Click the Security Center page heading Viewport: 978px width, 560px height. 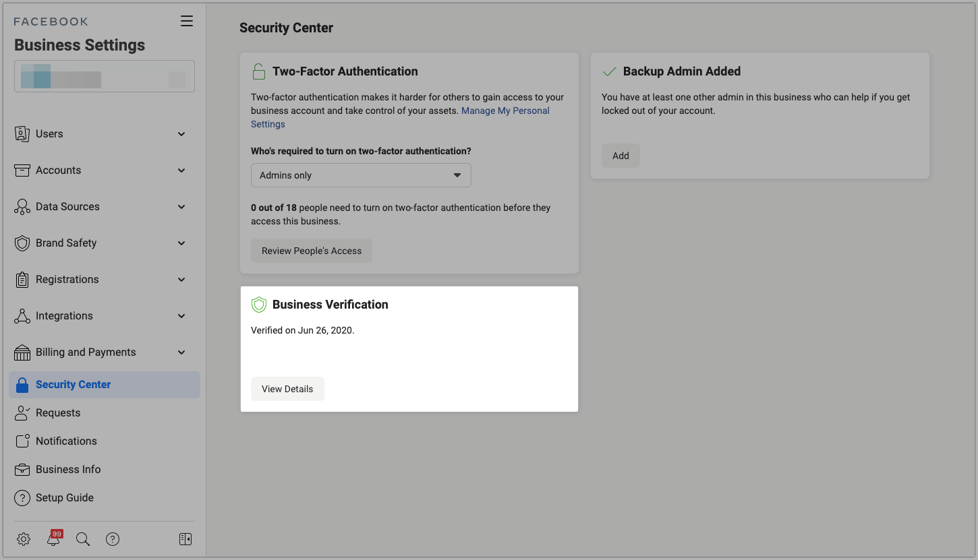[287, 28]
